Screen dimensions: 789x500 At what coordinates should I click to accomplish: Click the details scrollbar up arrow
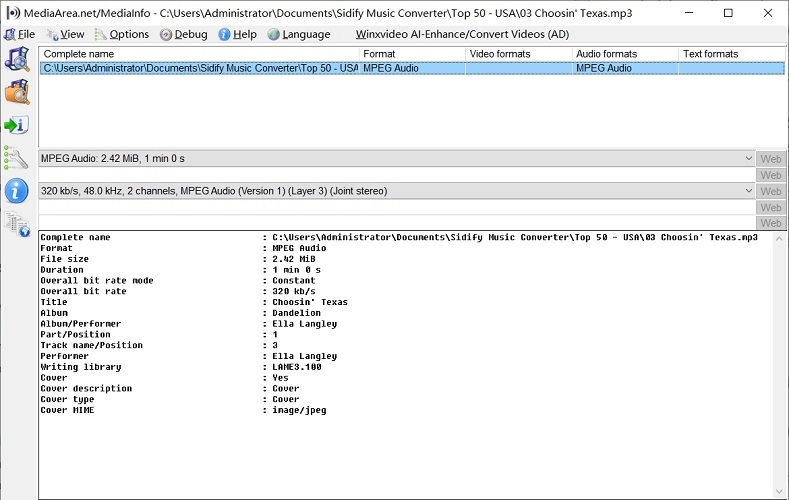click(779, 238)
